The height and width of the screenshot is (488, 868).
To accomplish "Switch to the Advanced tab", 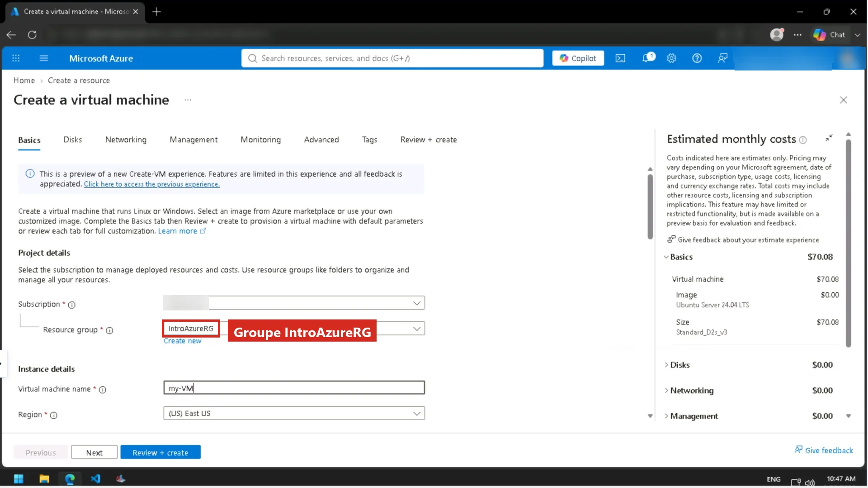I will click(321, 140).
